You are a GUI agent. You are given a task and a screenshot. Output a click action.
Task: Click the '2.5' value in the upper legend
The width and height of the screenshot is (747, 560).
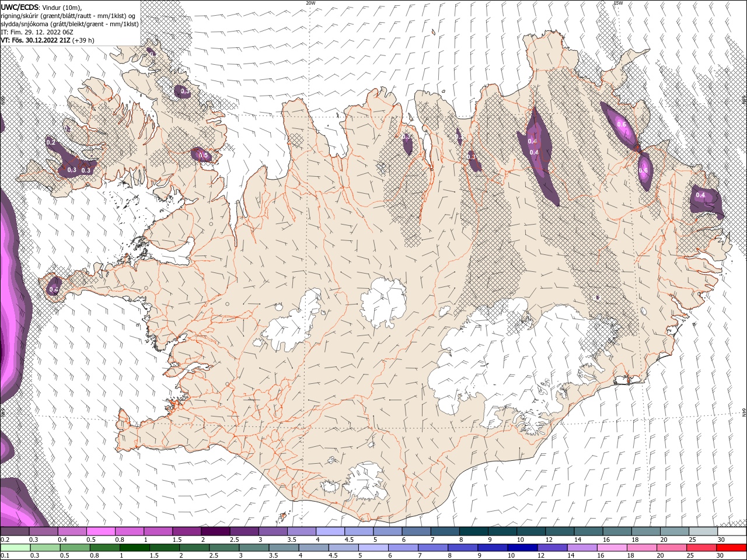[235, 540]
